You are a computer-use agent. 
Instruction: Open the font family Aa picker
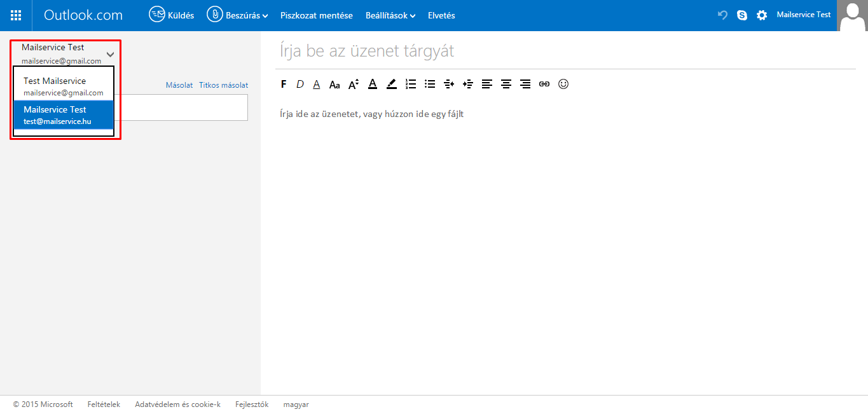click(x=334, y=84)
